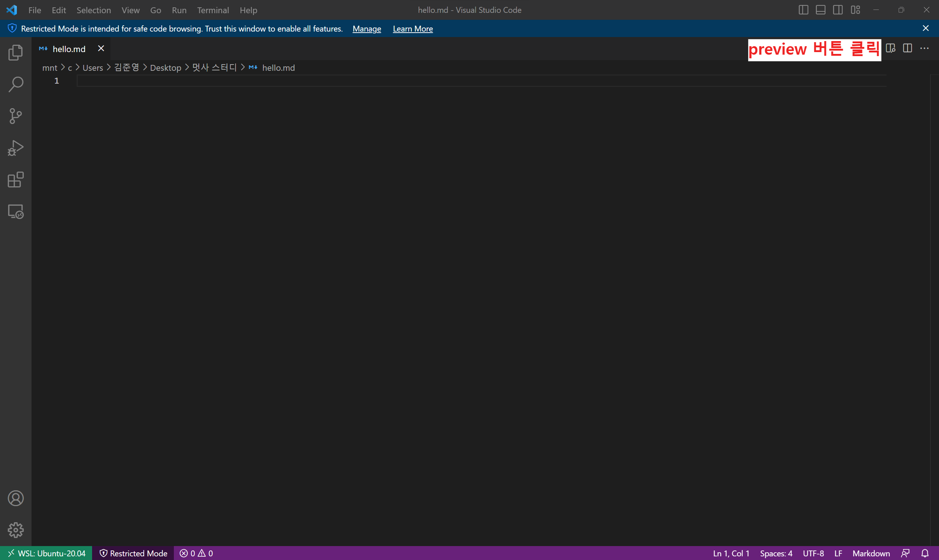Click the Open Preview to the Side icon
Viewport: 939px width, 560px height.
coord(890,48)
